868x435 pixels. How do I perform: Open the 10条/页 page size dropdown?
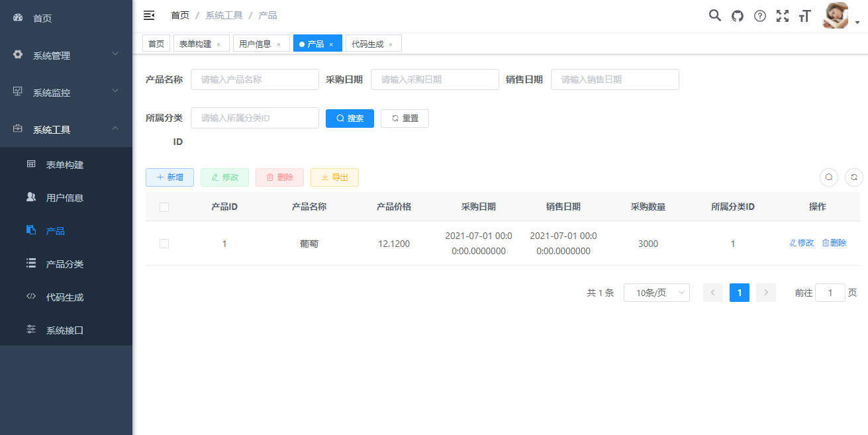656,293
